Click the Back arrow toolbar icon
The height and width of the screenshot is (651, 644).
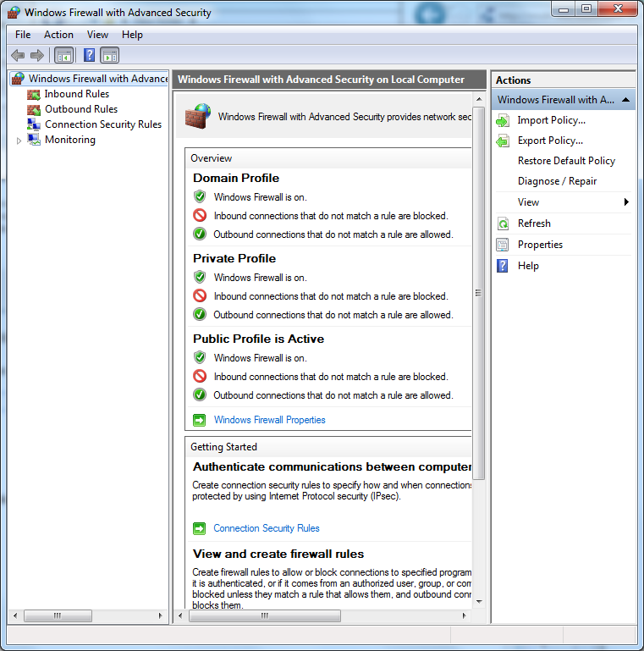tap(18, 55)
